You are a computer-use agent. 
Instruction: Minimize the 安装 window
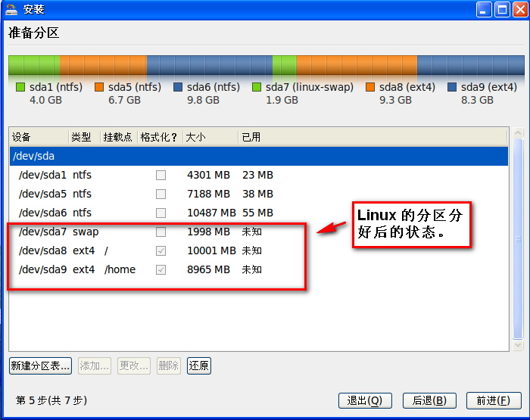(484, 10)
